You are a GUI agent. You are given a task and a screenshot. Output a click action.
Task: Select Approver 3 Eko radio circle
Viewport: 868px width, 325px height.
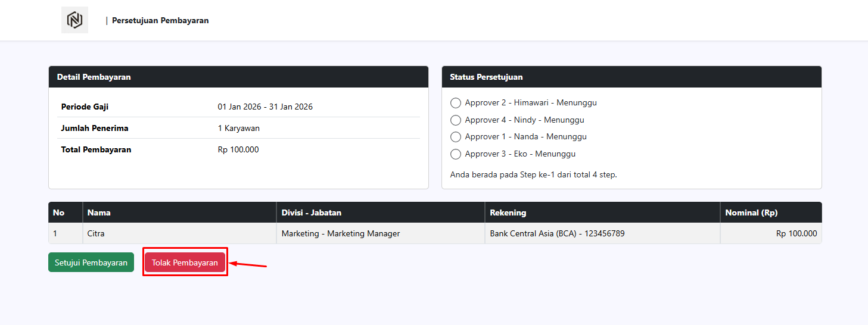coord(456,154)
